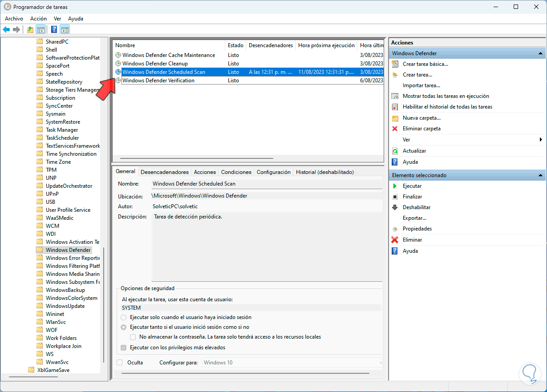Click the green Ejecutar play icon

tap(395, 186)
